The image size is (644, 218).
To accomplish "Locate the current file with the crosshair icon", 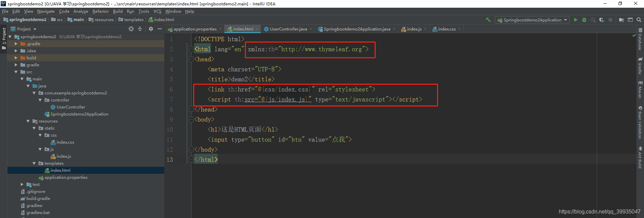I will point(131,29).
